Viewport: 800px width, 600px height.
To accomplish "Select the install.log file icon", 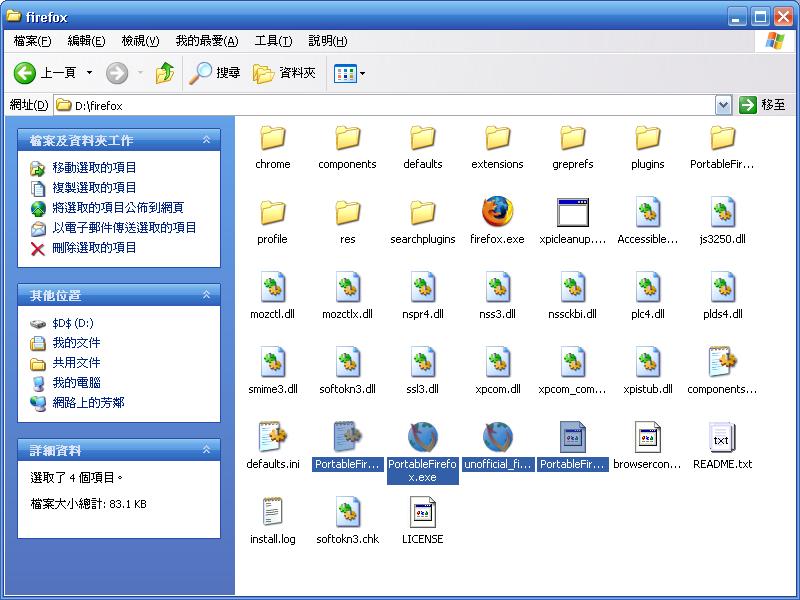I will (272, 513).
